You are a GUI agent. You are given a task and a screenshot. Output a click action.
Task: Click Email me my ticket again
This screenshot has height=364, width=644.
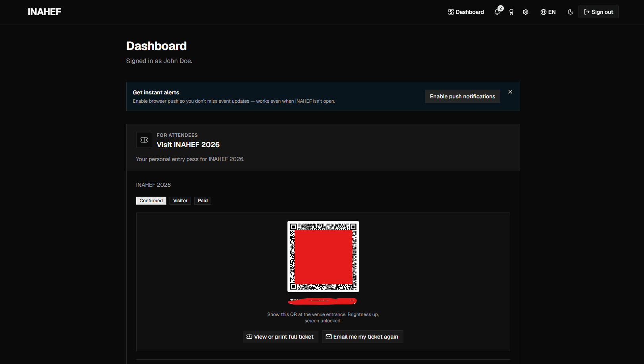pos(362,337)
